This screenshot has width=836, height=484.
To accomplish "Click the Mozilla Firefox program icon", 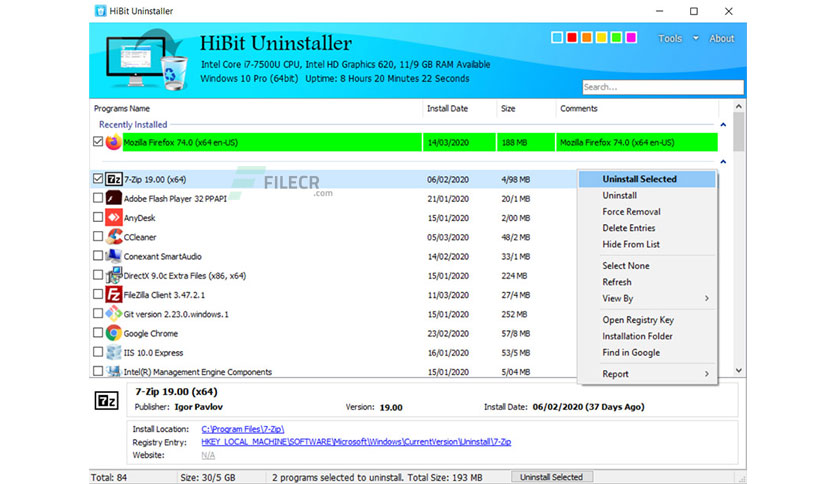I will click(x=113, y=142).
